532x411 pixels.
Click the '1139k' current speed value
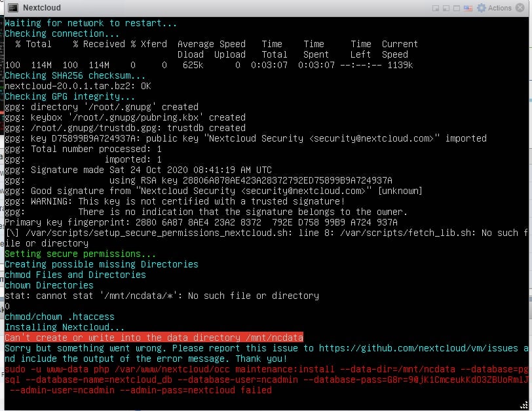point(400,65)
